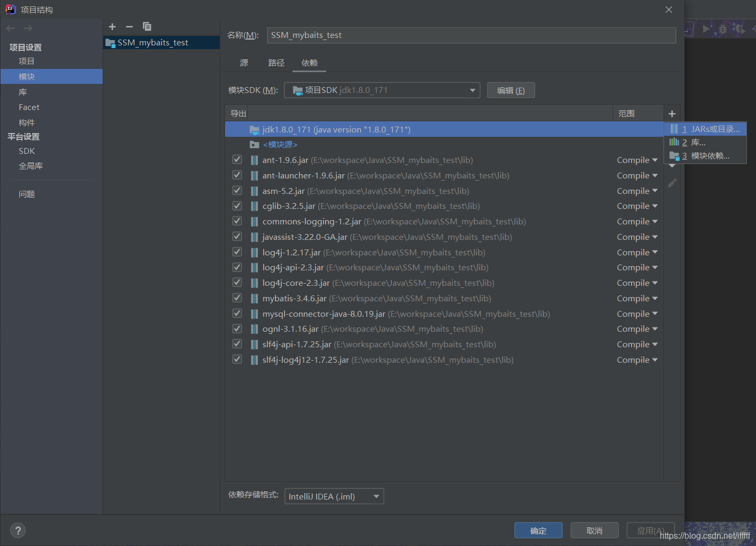756x546 pixels.
Task: Uncheck export for mysql-connector-java-8.0.19.jar
Action: pos(237,314)
